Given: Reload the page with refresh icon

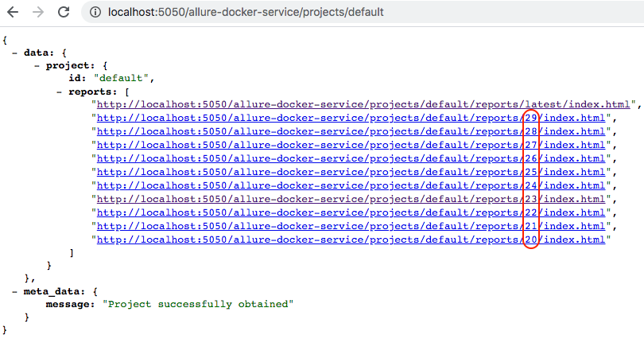Looking at the screenshot, I should [x=64, y=12].
